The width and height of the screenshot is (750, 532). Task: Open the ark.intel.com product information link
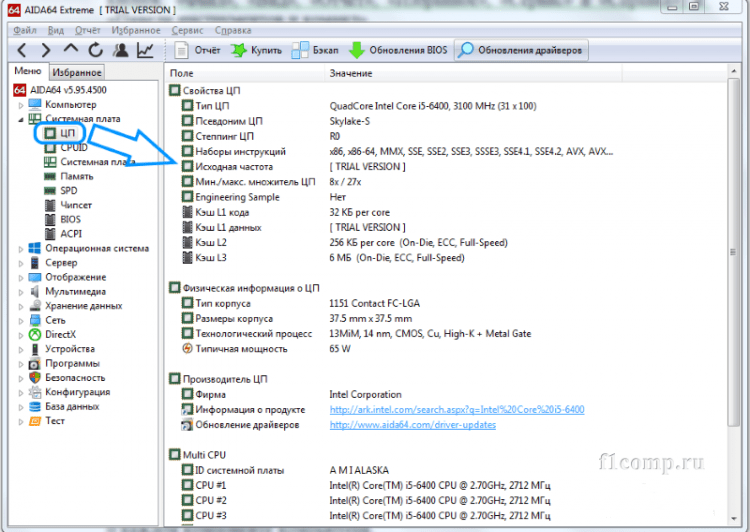click(x=457, y=410)
